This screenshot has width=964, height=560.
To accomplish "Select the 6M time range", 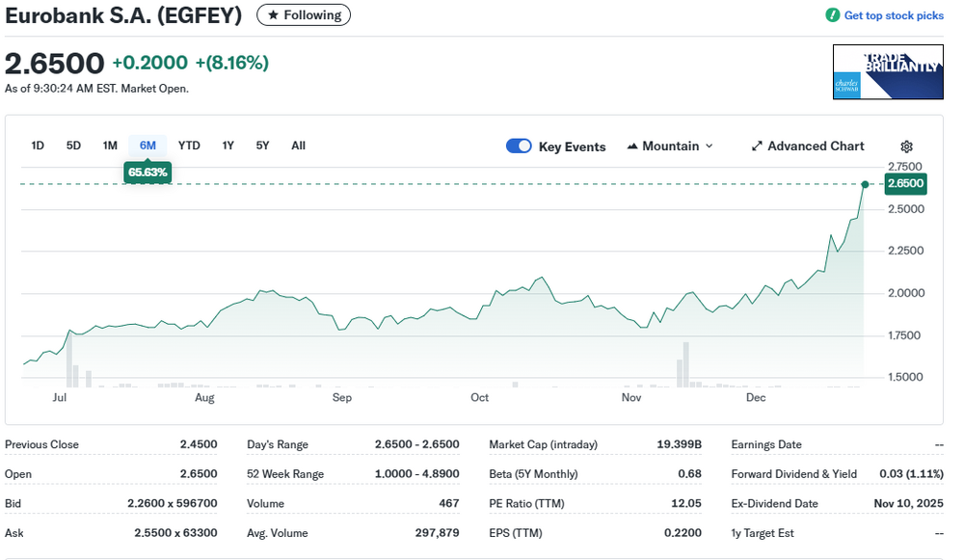I will coord(147,146).
